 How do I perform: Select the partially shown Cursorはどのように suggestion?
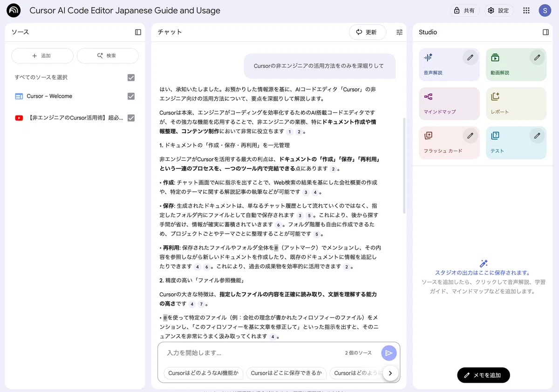pos(356,373)
